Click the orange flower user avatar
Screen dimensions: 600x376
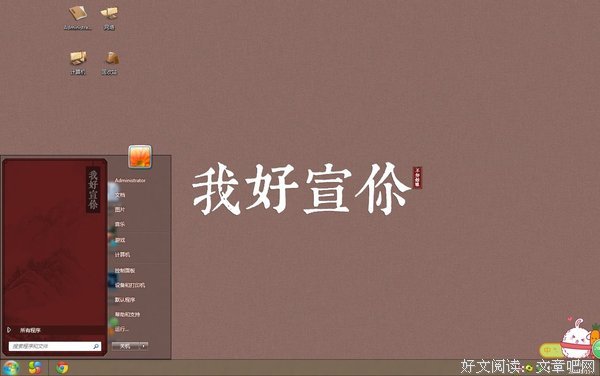click(x=140, y=156)
